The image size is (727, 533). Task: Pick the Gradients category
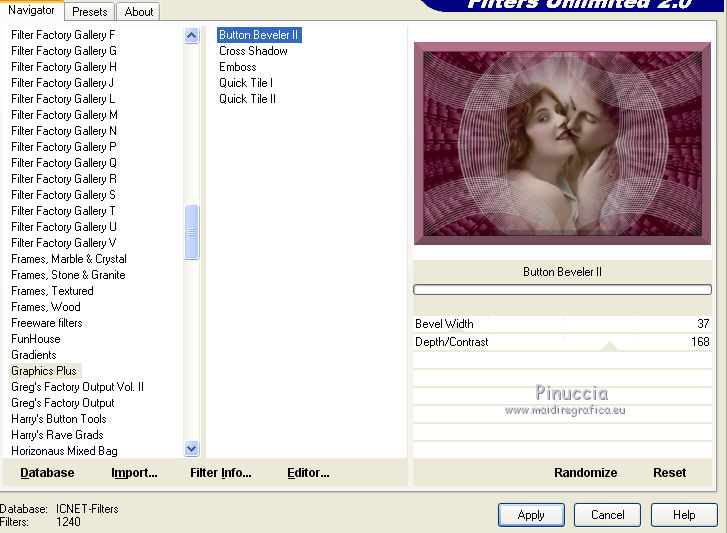tap(34, 355)
